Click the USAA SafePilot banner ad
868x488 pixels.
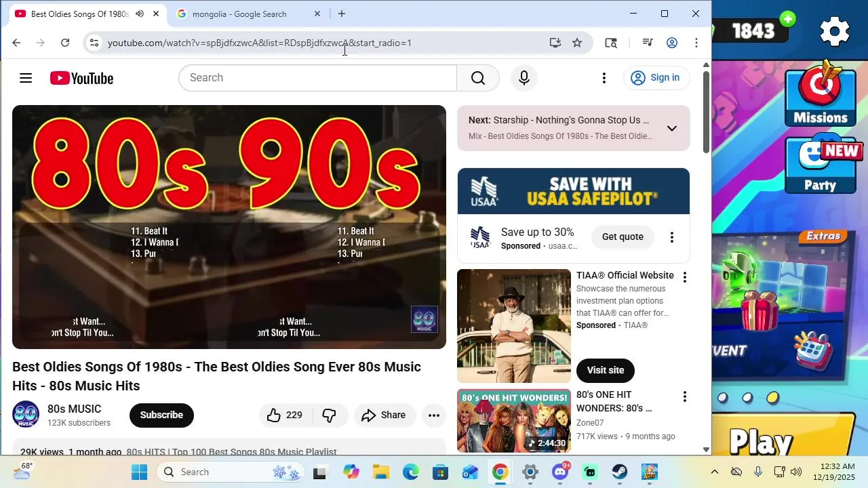(x=574, y=191)
